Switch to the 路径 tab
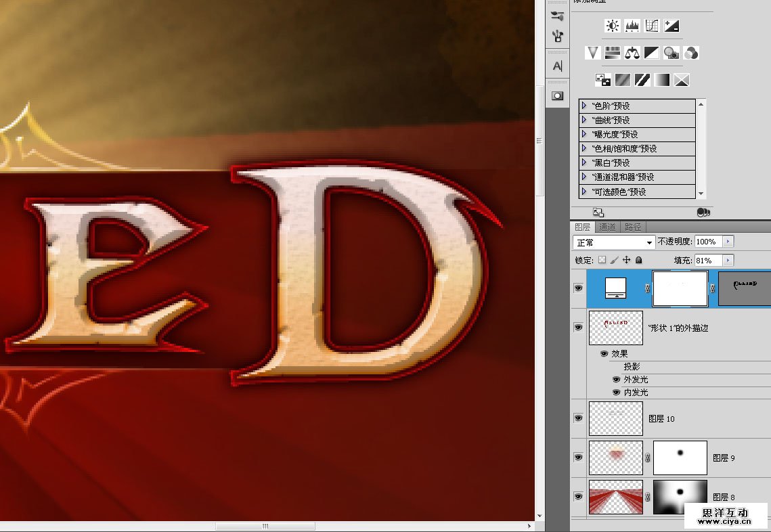Image resolution: width=771 pixels, height=532 pixels. [634, 227]
